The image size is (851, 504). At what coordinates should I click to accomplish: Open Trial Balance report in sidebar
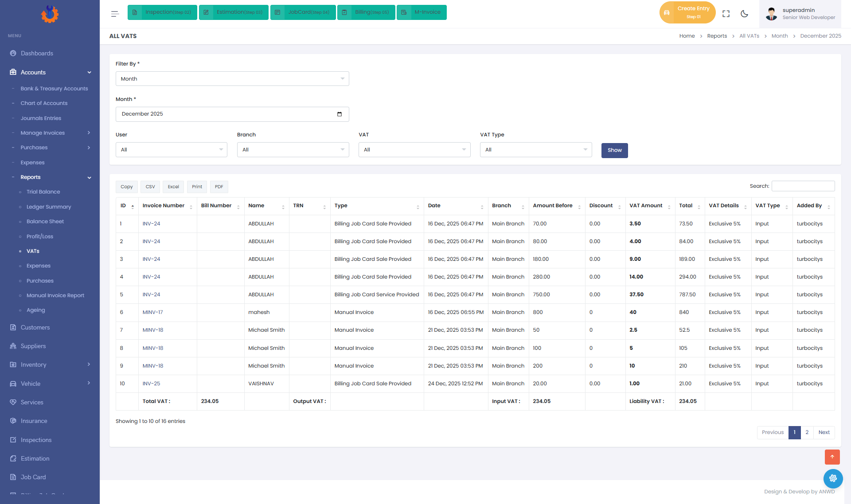[x=43, y=192]
